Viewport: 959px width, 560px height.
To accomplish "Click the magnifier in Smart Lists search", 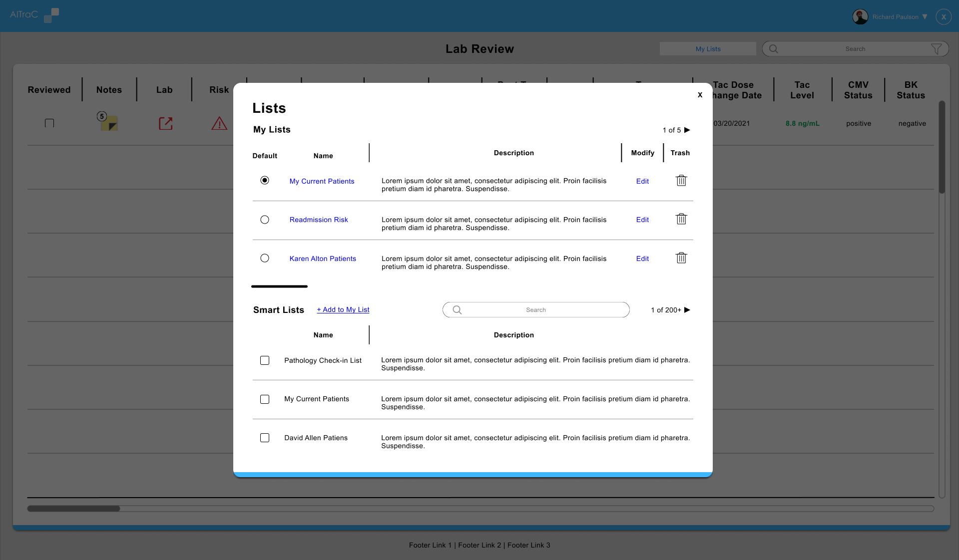I will click(x=457, y=309).
